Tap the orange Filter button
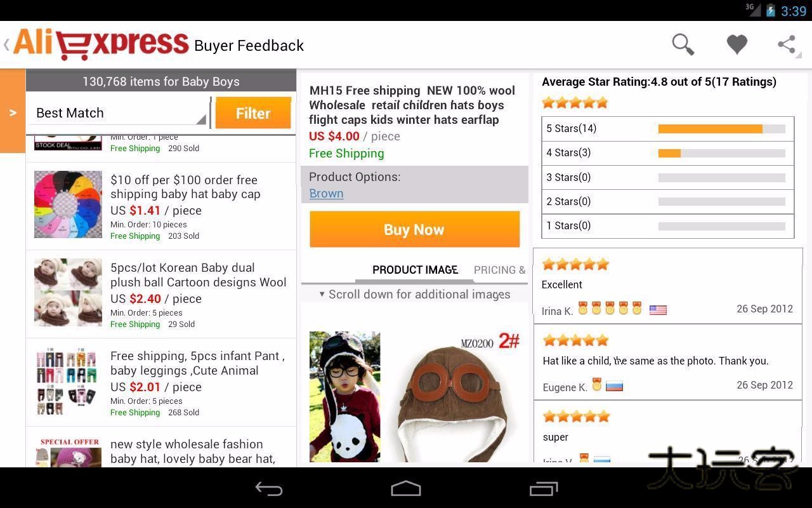Viewport: 812px width, 508px height. 253,113
